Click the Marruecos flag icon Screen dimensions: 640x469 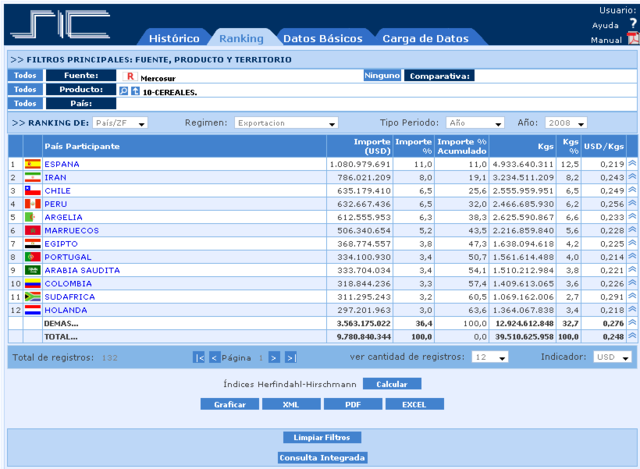33,230
